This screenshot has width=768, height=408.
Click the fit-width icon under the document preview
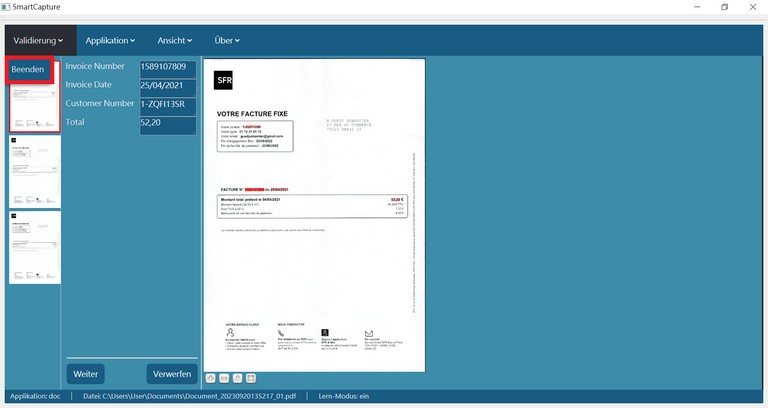click(x=224, y=378)
